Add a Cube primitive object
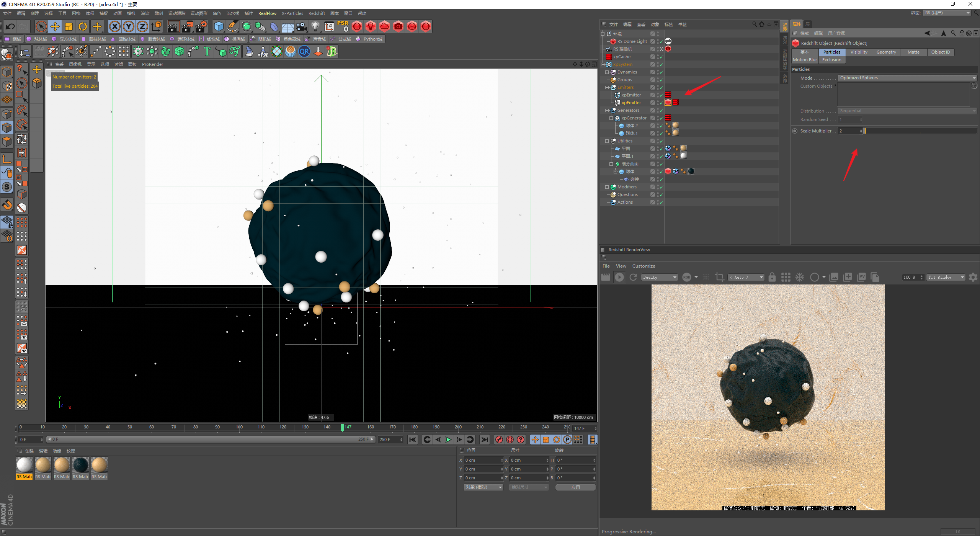The height and width of the screenshot is (536, 980). click(x=219, y=26)
